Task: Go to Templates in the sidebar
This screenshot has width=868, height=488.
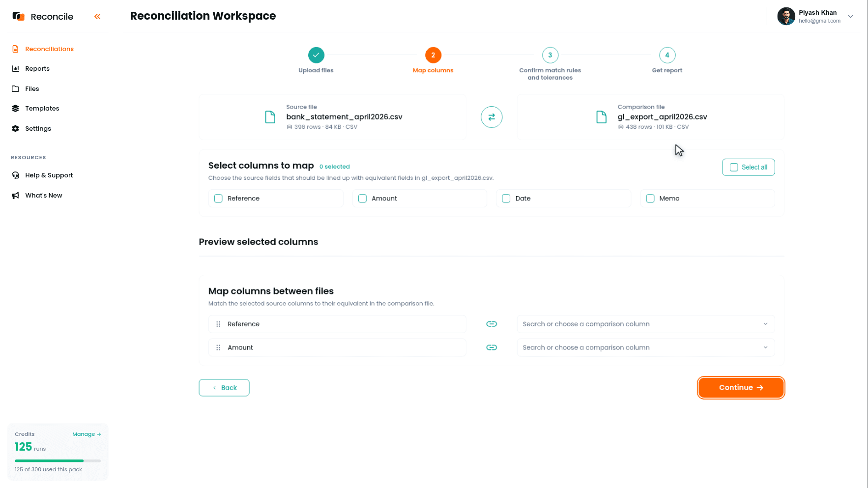Action: [42, 109]
